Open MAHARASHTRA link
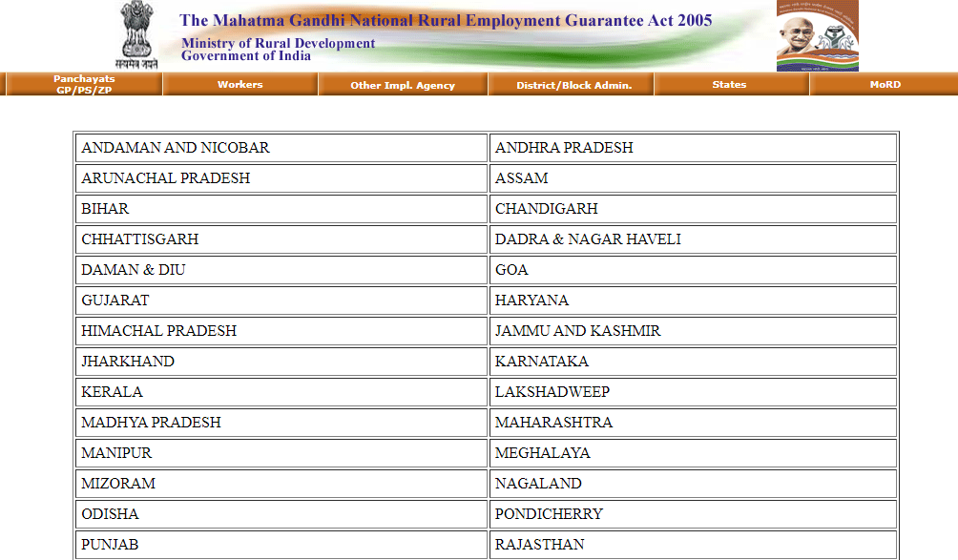The height and width of the screenshot is (560, 958). point(553,423)
